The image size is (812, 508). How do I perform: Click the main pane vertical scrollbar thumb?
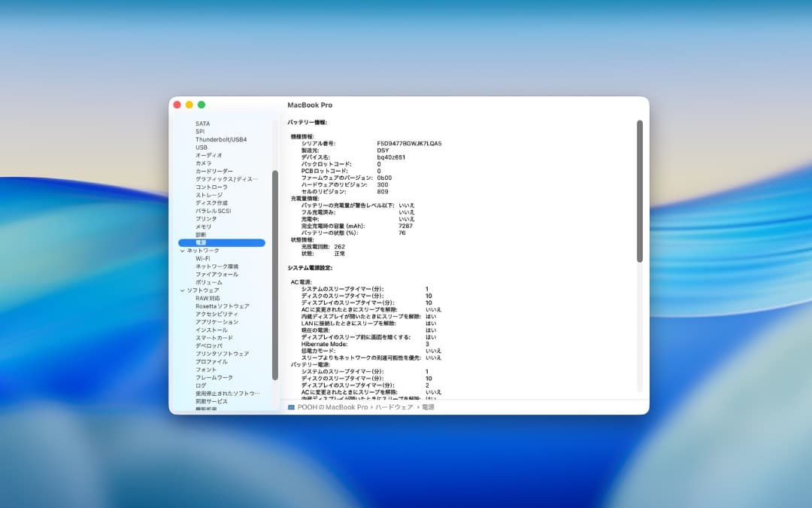coord(640,191)
